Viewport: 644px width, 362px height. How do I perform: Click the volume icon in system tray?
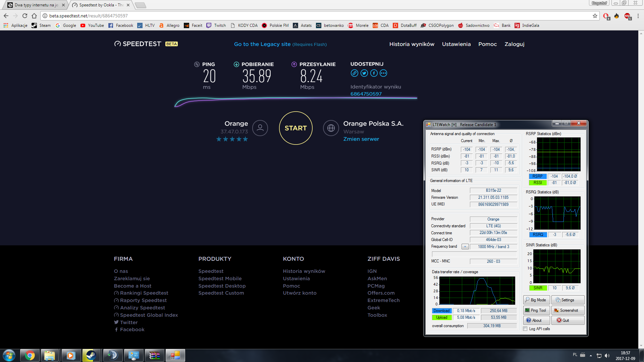point(607,356)
